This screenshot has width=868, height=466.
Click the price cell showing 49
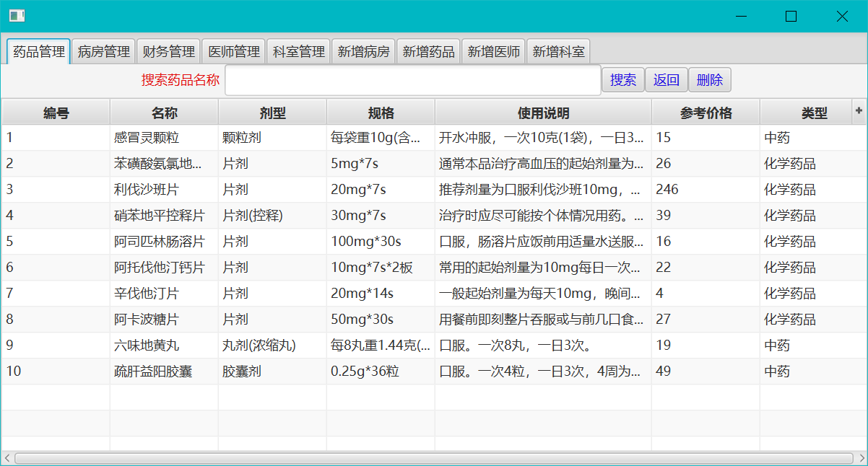[x=706, y=372]
